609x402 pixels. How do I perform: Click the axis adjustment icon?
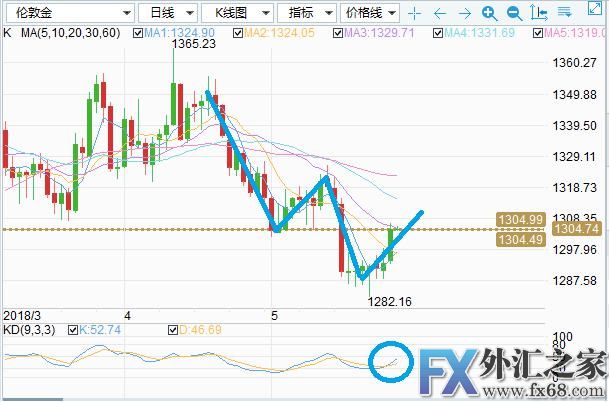coord(537,13)
